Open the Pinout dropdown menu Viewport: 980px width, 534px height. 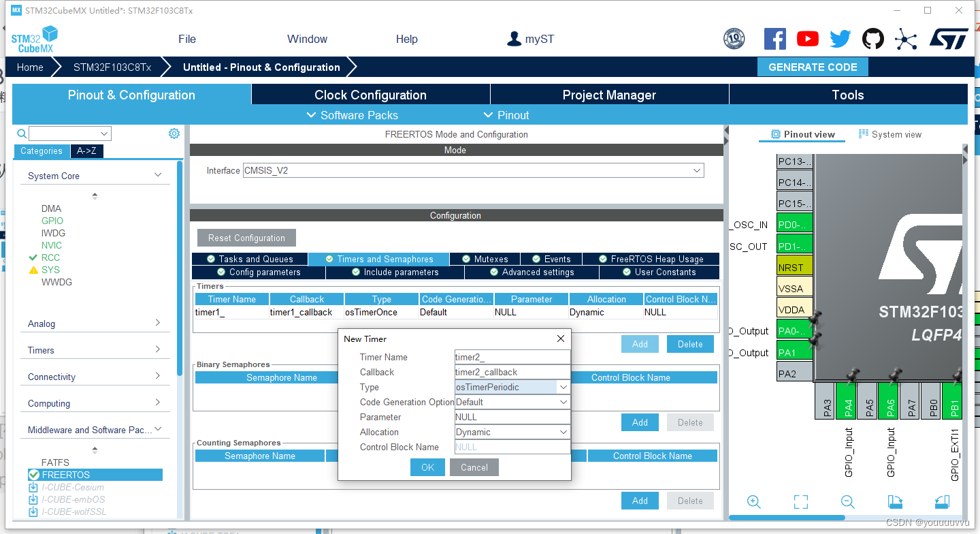point(506,115)
